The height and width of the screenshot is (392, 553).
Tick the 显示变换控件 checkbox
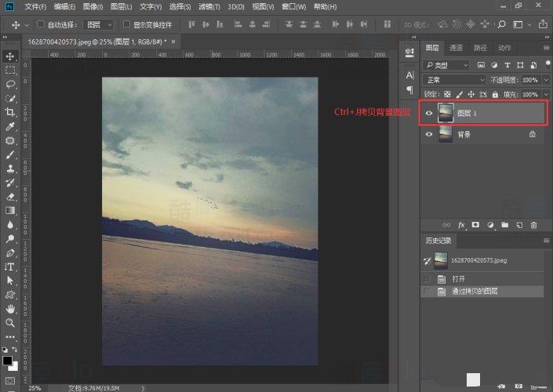pyautogui.click(x=127, y=25)
